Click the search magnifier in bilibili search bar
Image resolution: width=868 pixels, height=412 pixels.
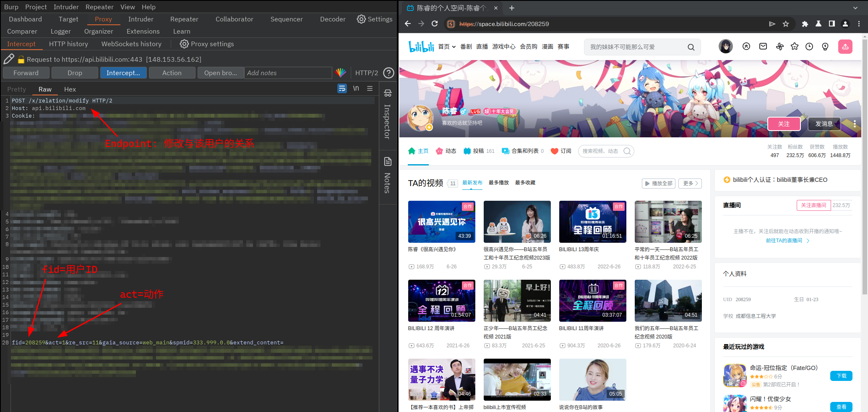pyautogui.click(x=691, y=47)
